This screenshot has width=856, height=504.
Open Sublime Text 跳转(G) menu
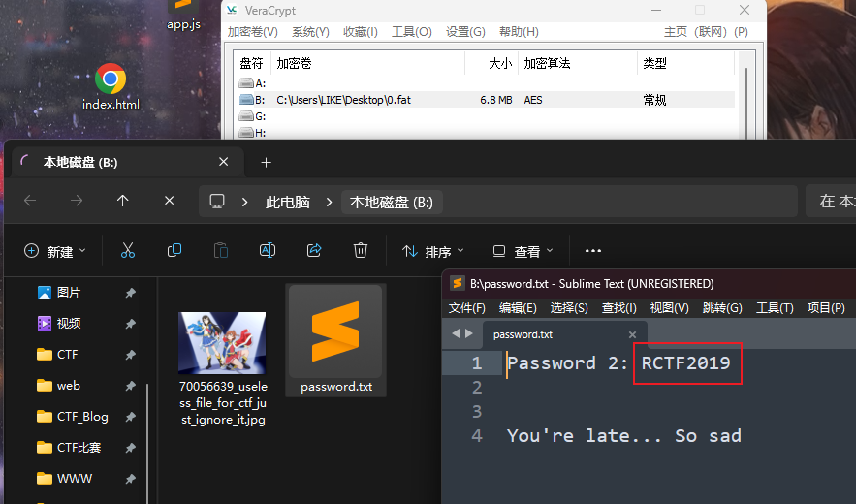pyautogui.click(x=722, y=308)
